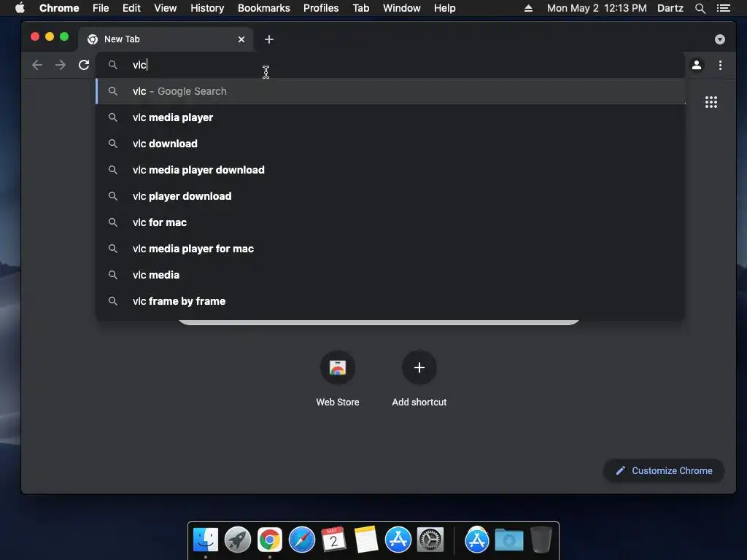Open the Apple menu
This screenshot has height=560, width=747.
[x=20, y=8]
